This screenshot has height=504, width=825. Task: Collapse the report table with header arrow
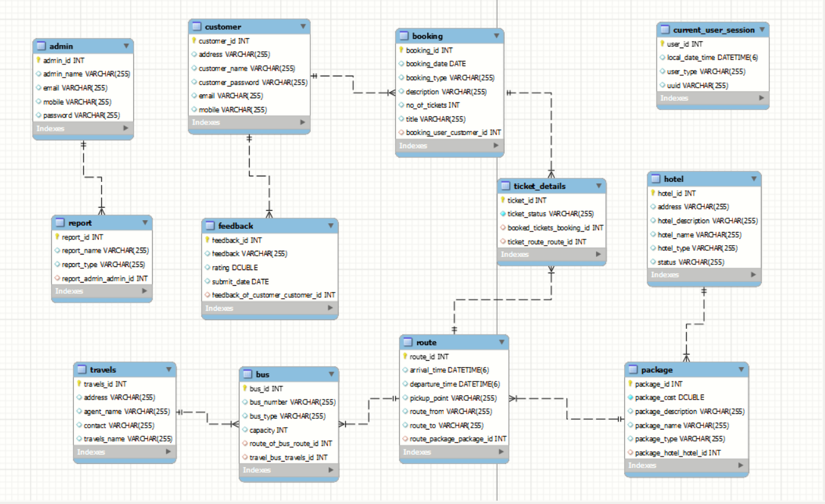click(144, 223)
